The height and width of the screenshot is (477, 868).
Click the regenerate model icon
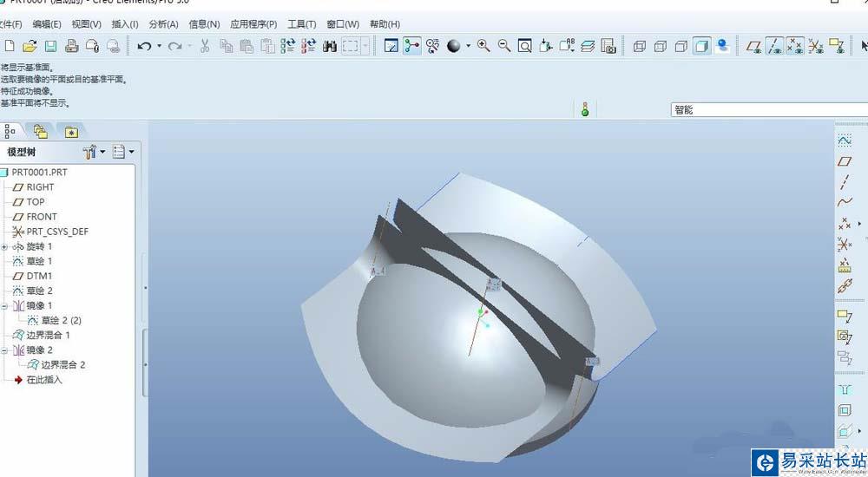click(288, 46)
